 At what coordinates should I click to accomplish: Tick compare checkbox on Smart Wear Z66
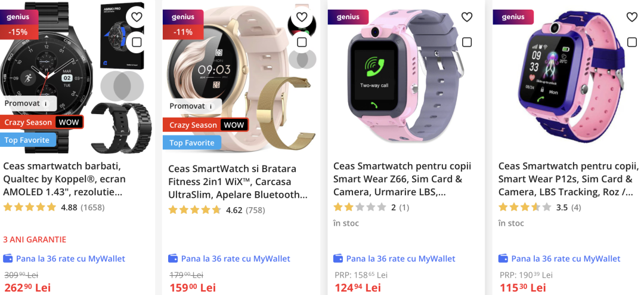pyautogui.click(x=467, y=42)
